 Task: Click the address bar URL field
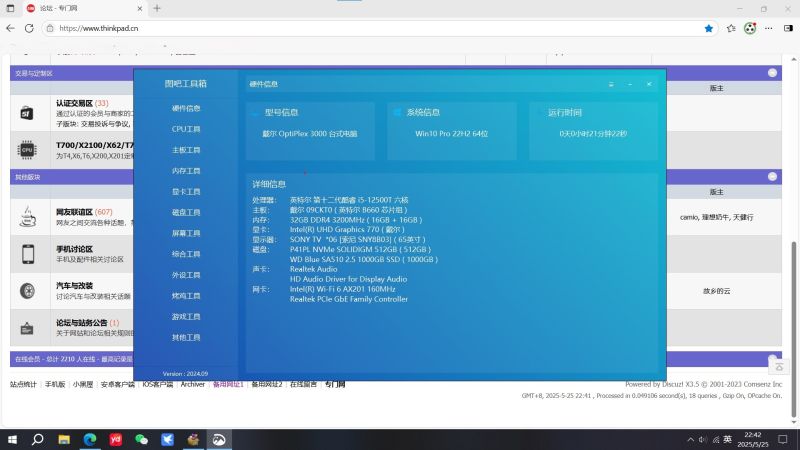378,29
